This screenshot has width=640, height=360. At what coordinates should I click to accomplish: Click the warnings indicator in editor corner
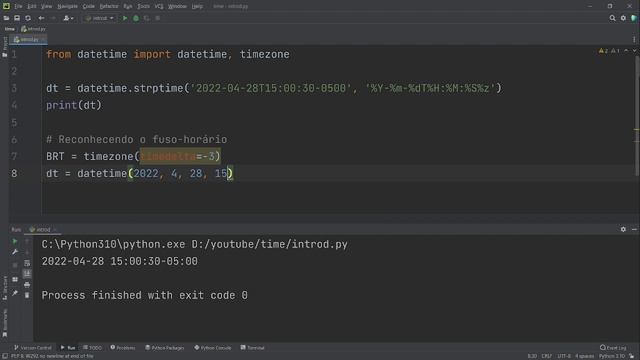[609, 51]
